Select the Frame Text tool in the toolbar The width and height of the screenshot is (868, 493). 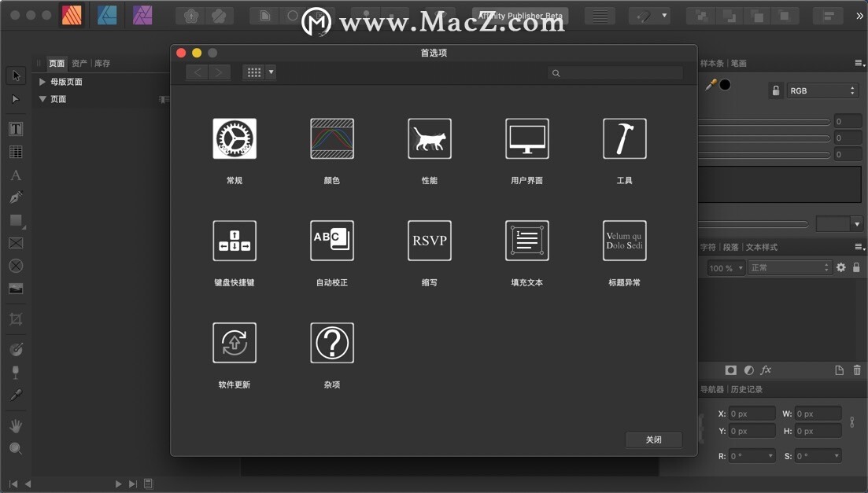point(15,128)
